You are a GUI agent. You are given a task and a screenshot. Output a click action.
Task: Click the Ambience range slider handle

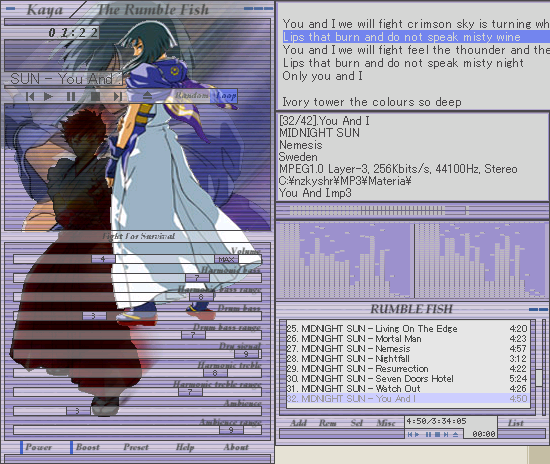231,430
